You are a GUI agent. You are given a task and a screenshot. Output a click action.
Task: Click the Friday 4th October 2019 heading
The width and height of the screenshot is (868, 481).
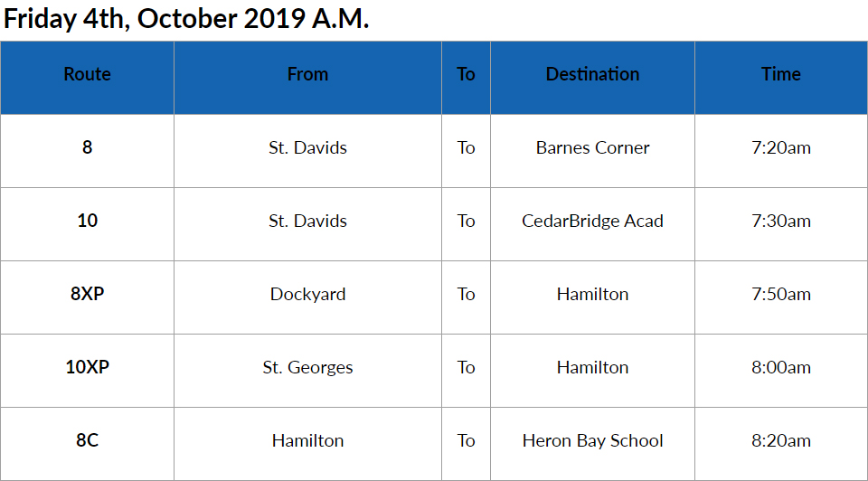point(186,20)
